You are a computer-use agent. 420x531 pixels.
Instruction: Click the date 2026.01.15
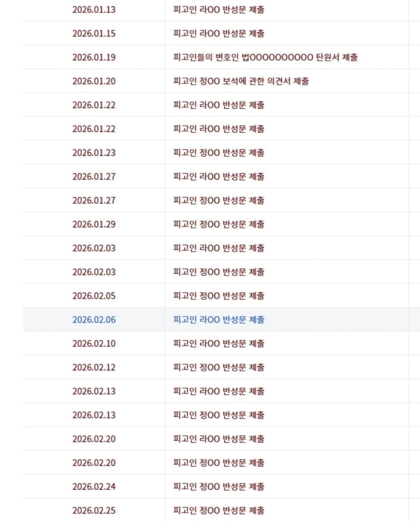click(94, 34)
